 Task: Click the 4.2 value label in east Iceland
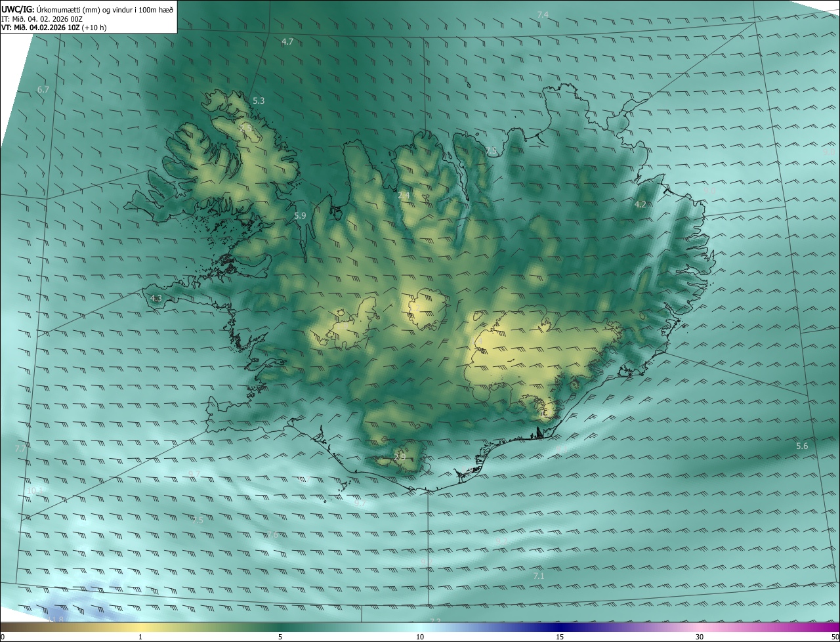pyautogui.click(x=640, y=204)
